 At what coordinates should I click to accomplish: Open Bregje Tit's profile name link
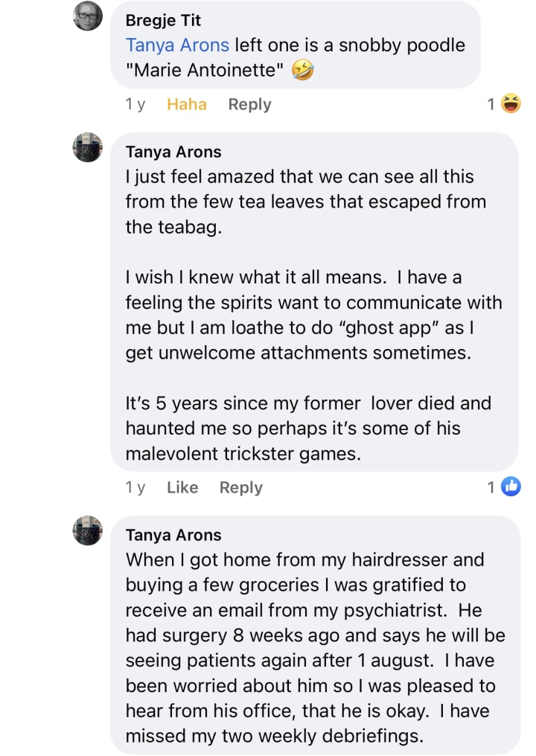tap(163, 20)
